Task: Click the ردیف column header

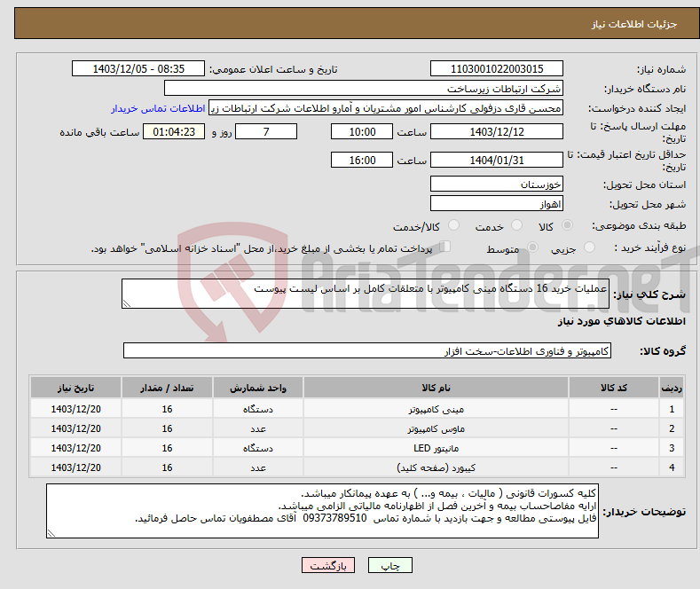Action: [672, 388]
